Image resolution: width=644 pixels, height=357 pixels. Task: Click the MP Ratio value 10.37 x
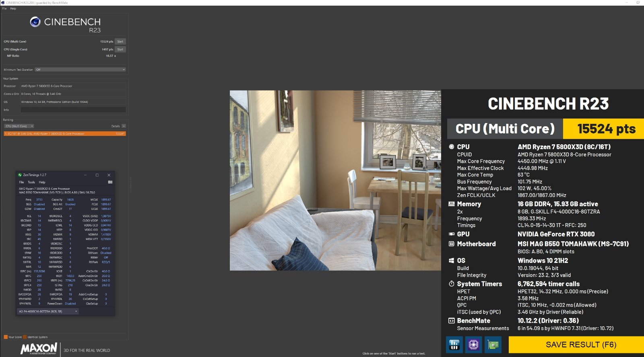[x=111, y=56]
